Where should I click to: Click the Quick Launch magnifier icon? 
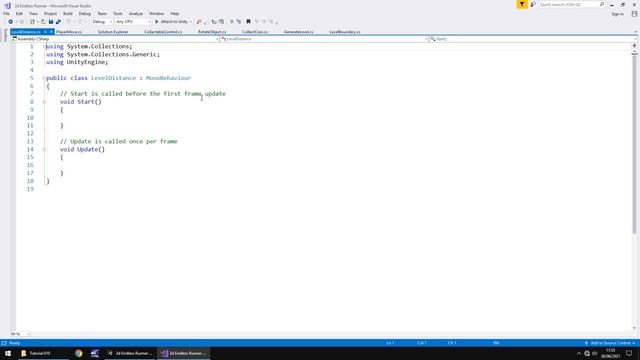[x=602, y=4]
